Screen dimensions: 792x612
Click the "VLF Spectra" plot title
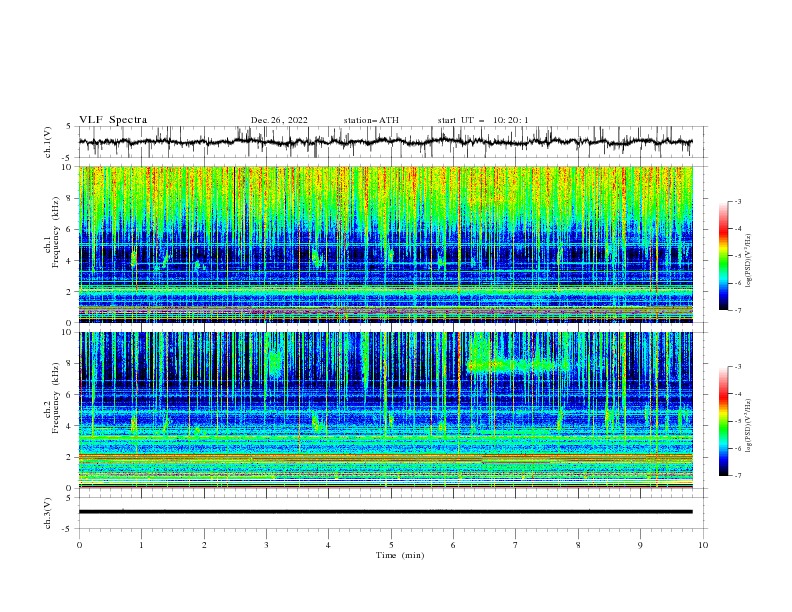pyautogui.click(x=113, y=120)
